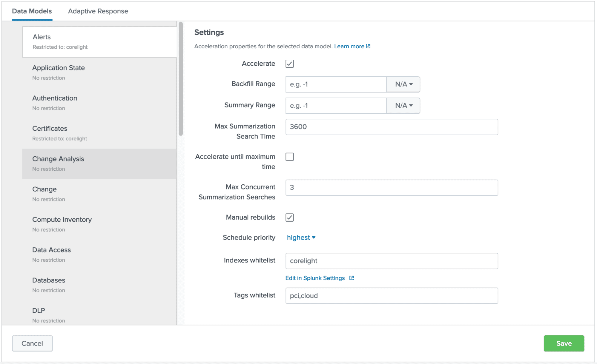Edit the Max Summarization Search Time value

pyautogui.click(x=391, y=127)
